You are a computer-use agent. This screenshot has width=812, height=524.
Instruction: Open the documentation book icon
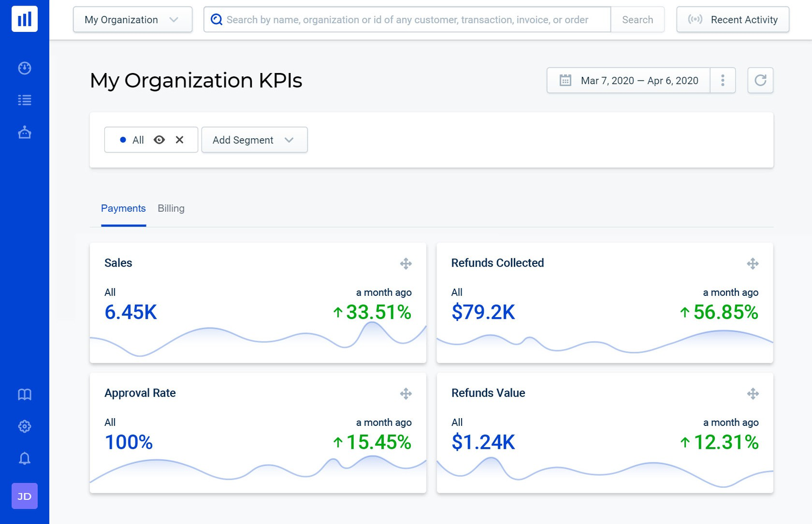coord(24,394)
